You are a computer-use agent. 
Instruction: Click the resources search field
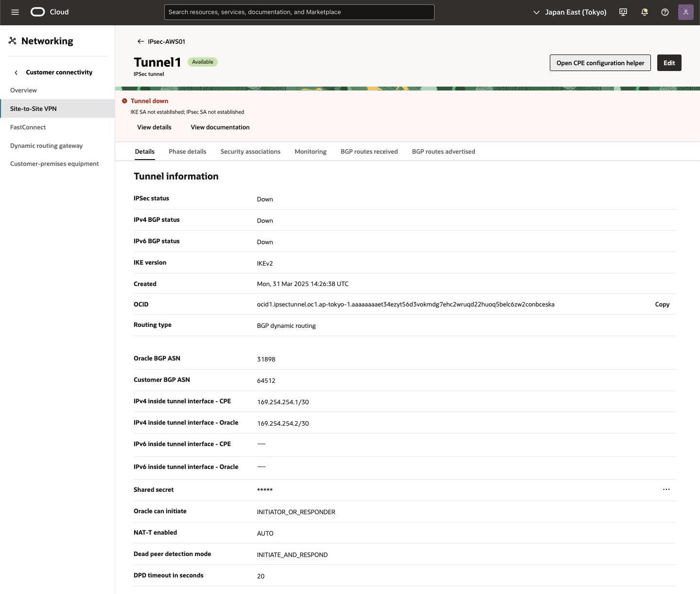coord(299,12)
